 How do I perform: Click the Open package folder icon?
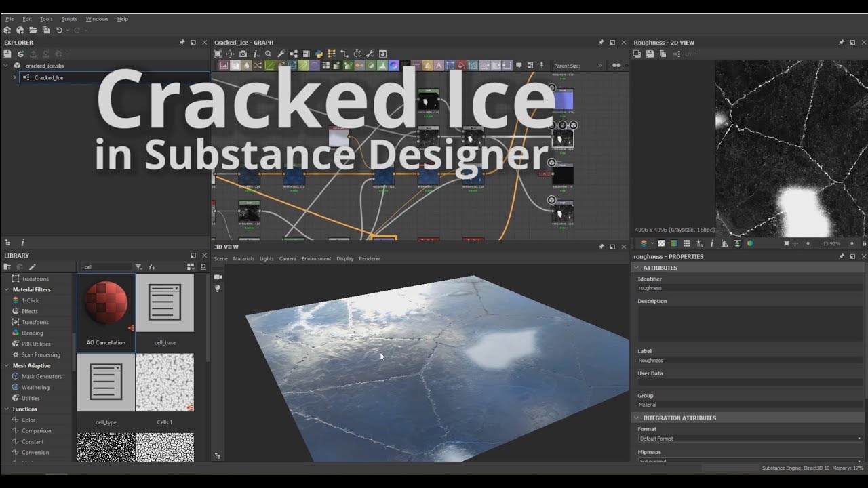pos(33,30)
